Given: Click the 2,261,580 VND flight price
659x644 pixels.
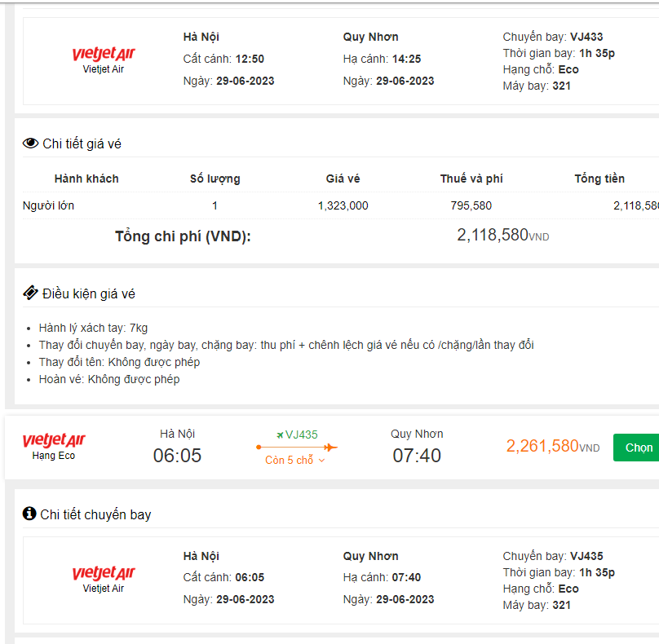Looking at the screenshot, I should point(552,447).
